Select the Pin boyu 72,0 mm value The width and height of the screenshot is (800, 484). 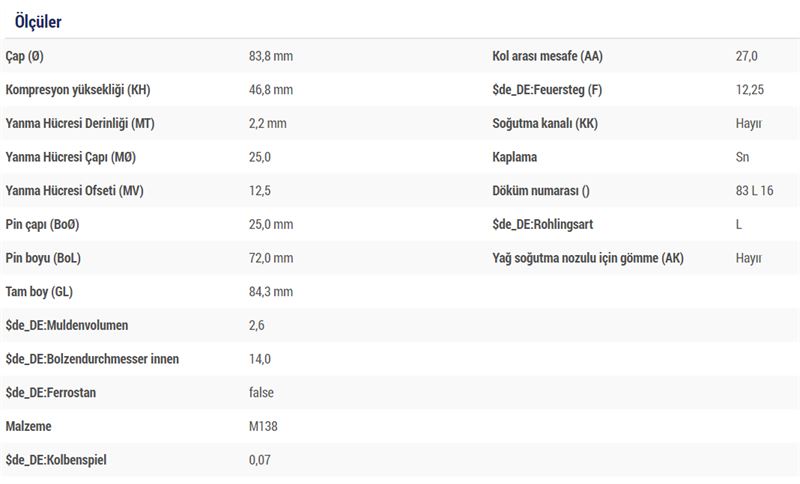(271, 258)
